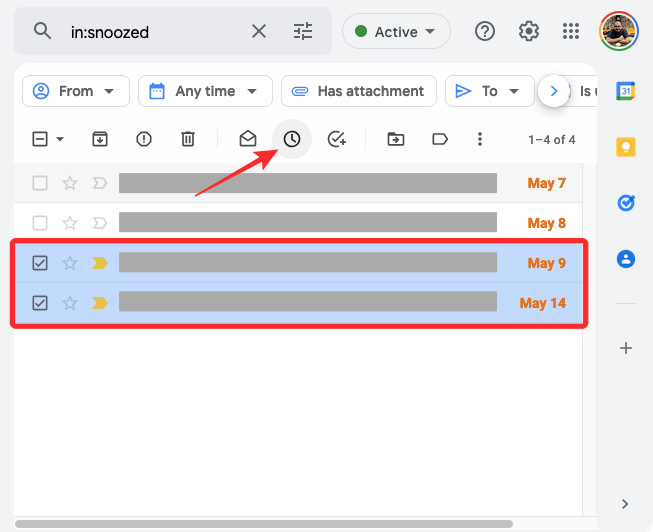Viewport: 653px width, 532px height.
Task: Open Contacts side panel
Action: (626, 259)
